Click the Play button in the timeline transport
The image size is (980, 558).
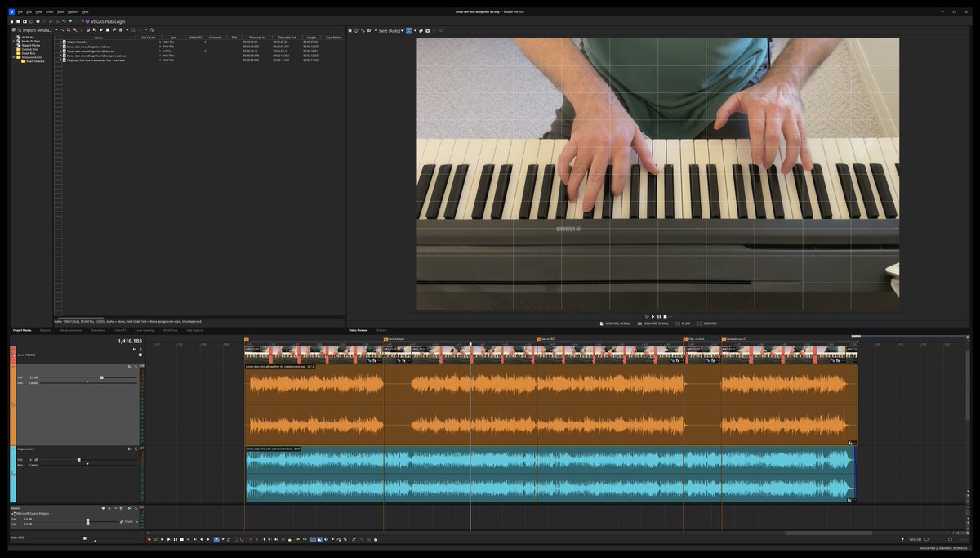(x=168, y=539)
